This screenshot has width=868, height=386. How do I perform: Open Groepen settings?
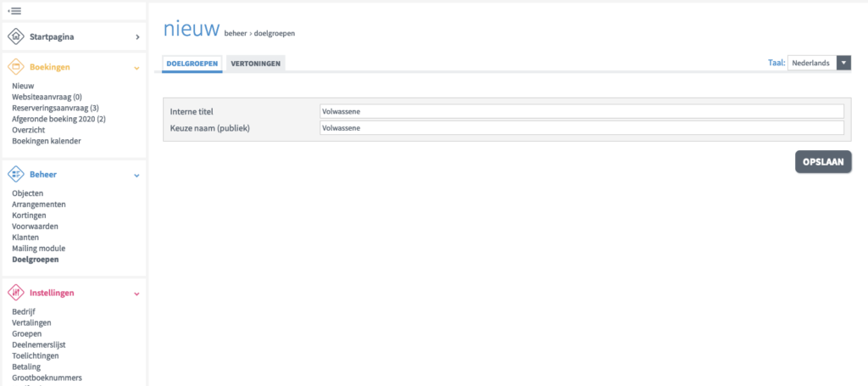(x=26, y=334)
